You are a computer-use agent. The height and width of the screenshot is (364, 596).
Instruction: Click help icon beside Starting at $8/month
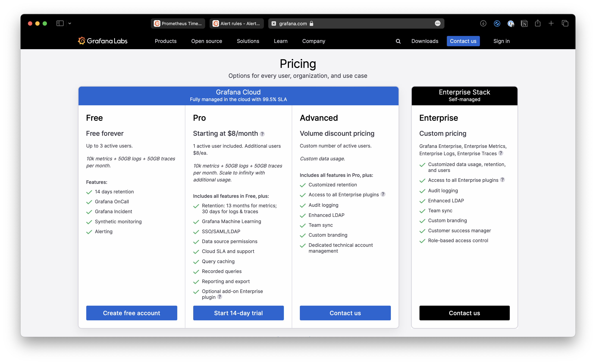click(262, 134)
